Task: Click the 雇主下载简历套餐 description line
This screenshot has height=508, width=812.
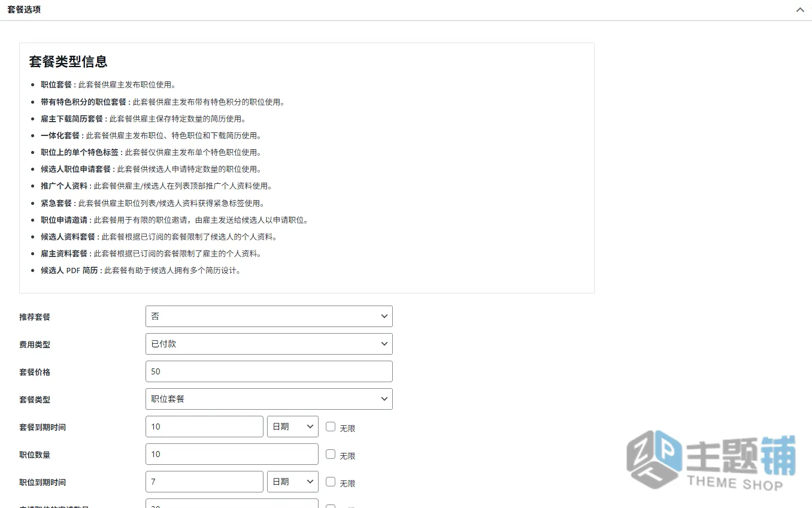Action: 144,119
